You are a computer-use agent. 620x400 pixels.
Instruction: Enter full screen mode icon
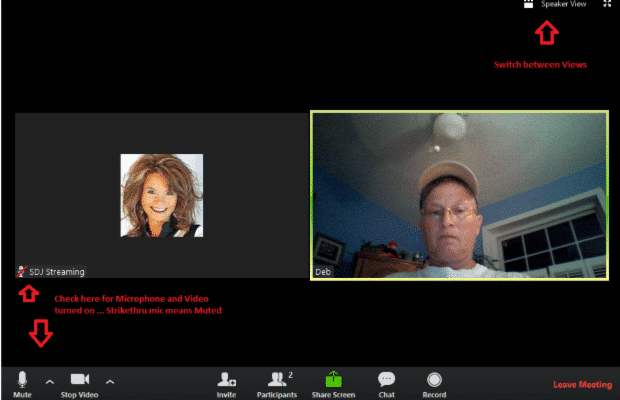(607, 4)
